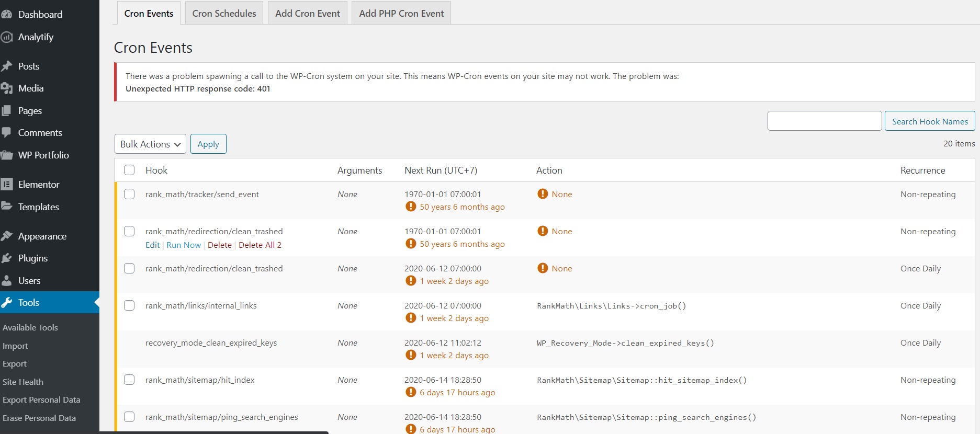
Task: Click the 'Cron Events' page heading
Action: click(153, 48)
